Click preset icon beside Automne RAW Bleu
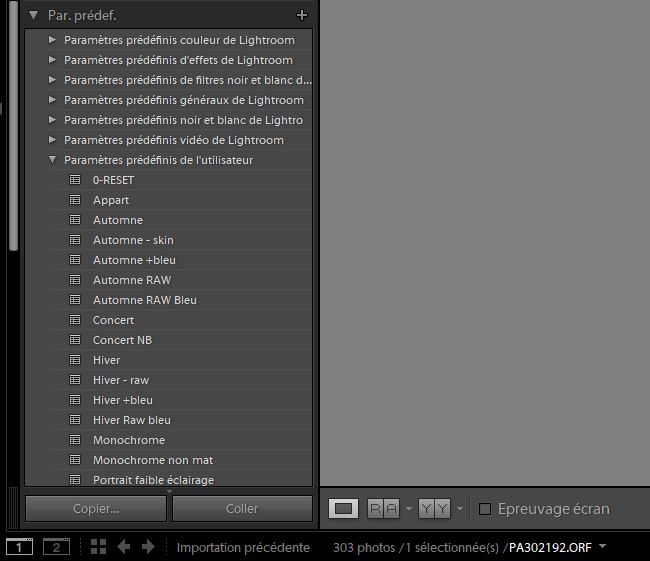 75,299
